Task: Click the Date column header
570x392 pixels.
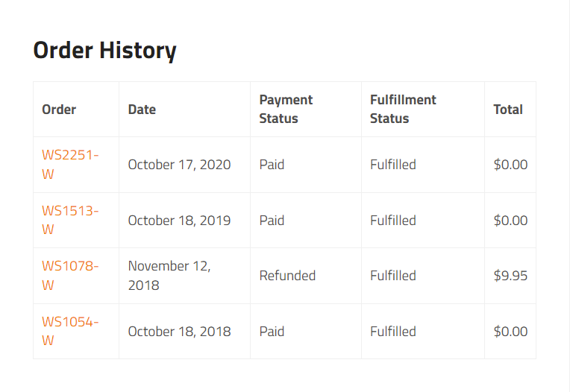Action: [142, 110]
